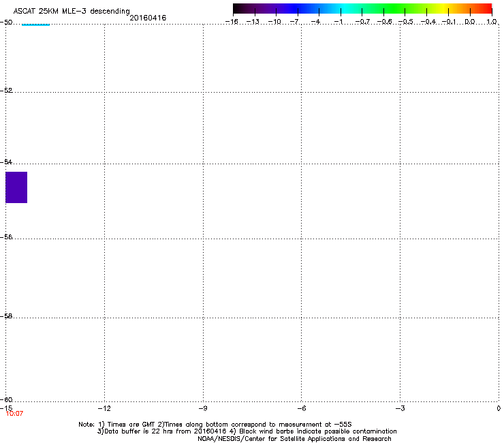Click the purple data rectangle near -55 latitude
The height and width of the screenshot is (443, 504).
16,187
